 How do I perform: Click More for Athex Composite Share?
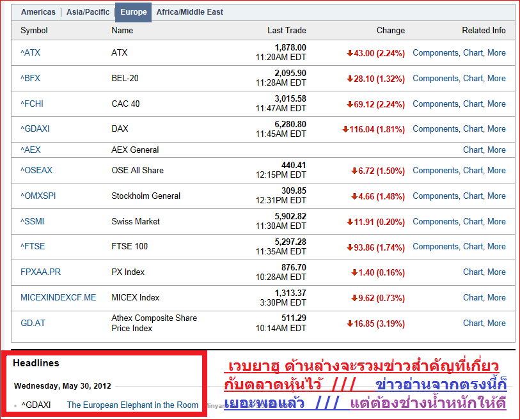pyautogui.click(x=496, y=323)
